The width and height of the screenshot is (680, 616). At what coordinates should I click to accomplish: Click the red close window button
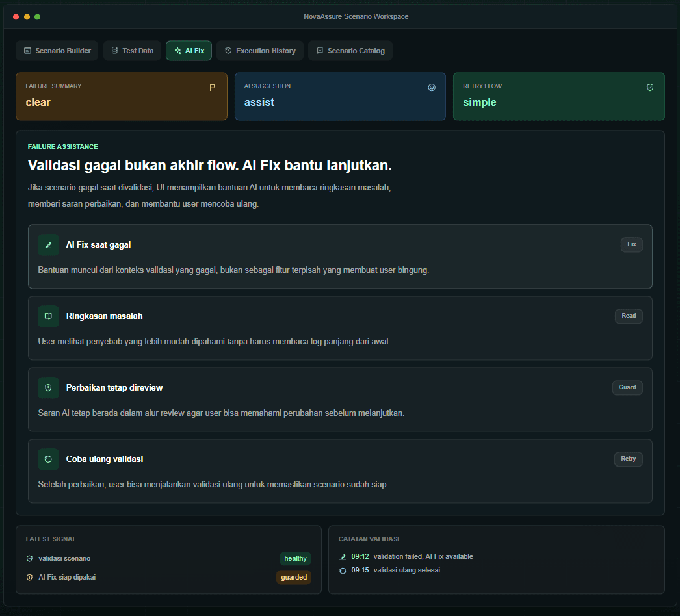pyautogui.click(x=16, y=17)
